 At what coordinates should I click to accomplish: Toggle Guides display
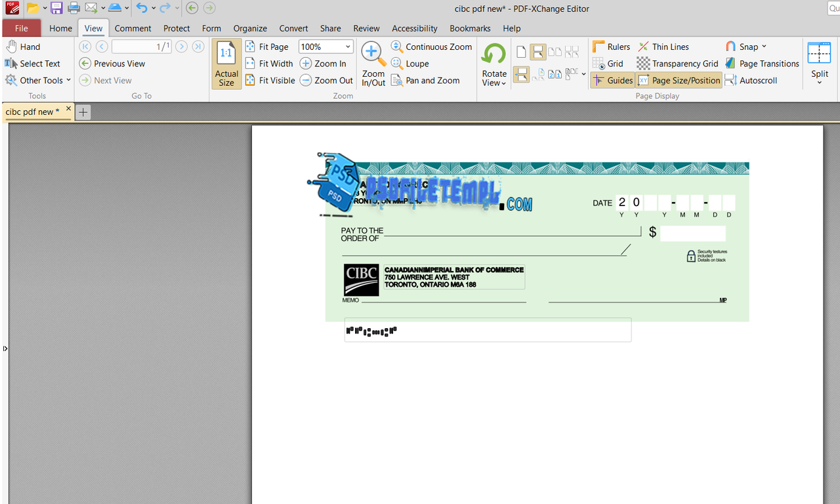612,80
